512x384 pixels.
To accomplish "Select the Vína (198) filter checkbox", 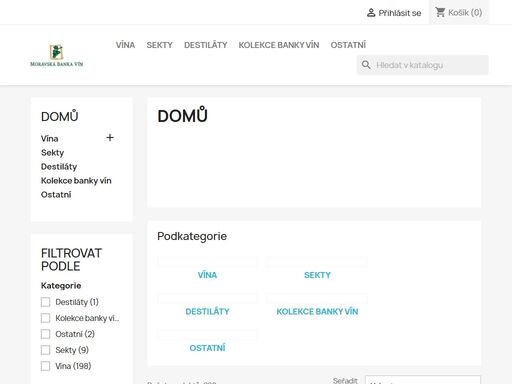I will tap(45, 366).
